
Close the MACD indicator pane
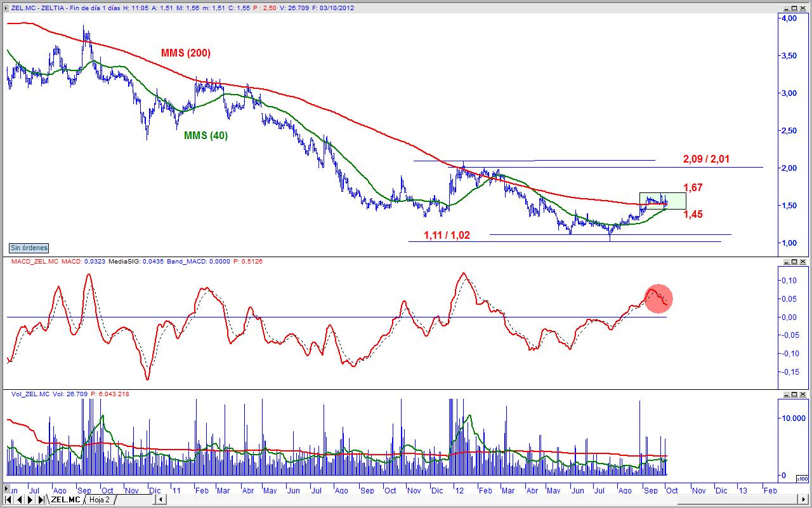pyautogui.click(x=802, y=261)
